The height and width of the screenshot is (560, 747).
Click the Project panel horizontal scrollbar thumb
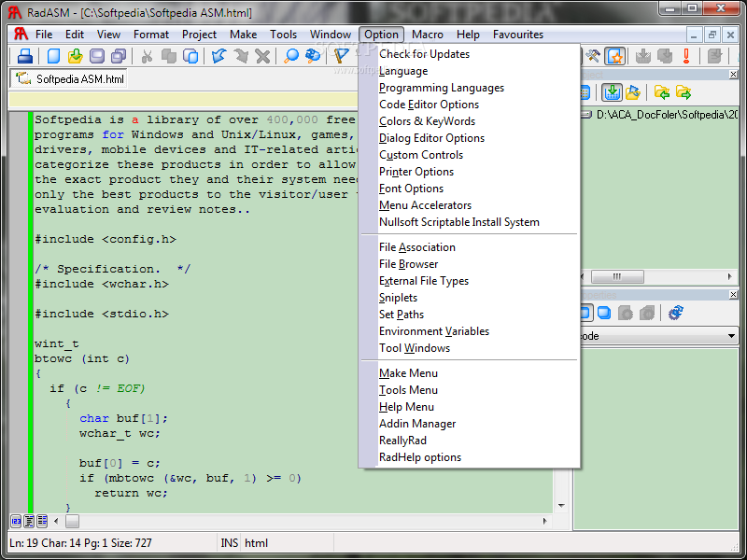617,276
